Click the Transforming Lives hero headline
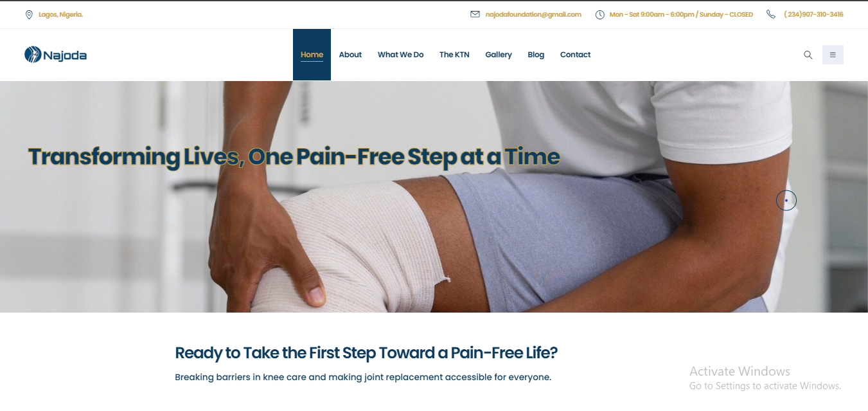The height and width of the screenshot is (411, 868). [x=294, y=157]
